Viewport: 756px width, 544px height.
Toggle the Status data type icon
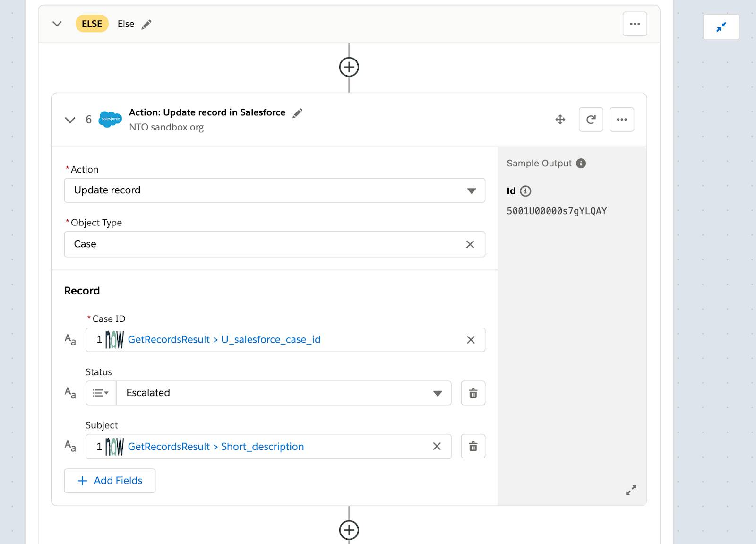(70, 392)
